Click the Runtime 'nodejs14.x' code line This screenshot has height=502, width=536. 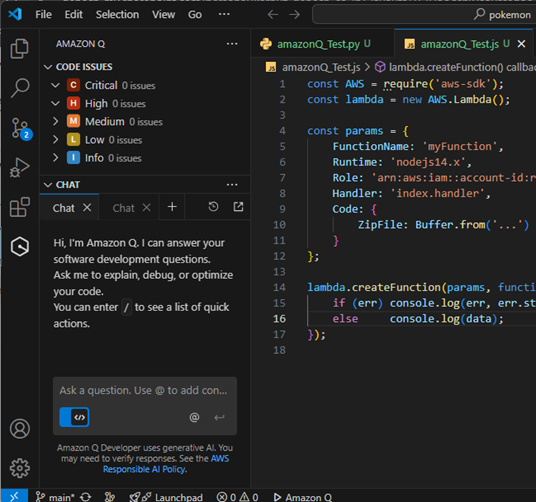(x=402, y=162)
